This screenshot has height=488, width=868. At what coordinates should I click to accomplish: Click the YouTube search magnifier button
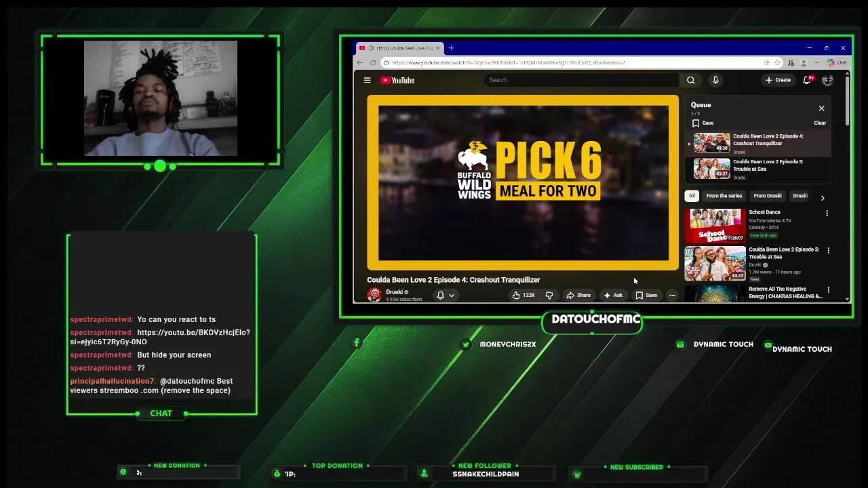[x=690, y=80]
